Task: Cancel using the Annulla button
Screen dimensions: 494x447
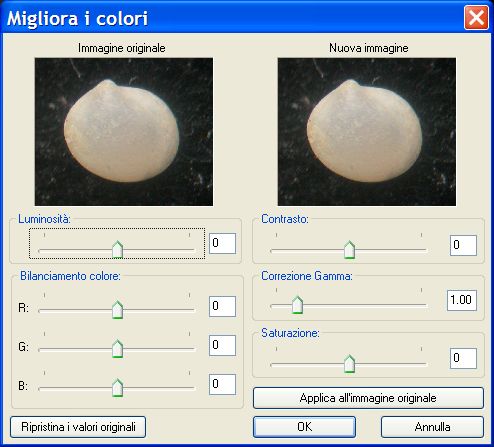Action: pos(432,427)
